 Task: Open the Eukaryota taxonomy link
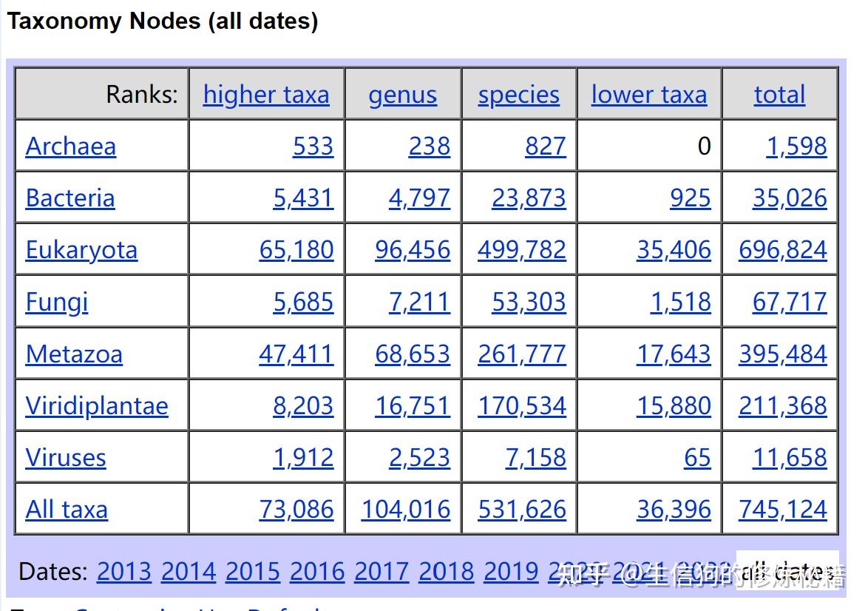tap(81, 250)
